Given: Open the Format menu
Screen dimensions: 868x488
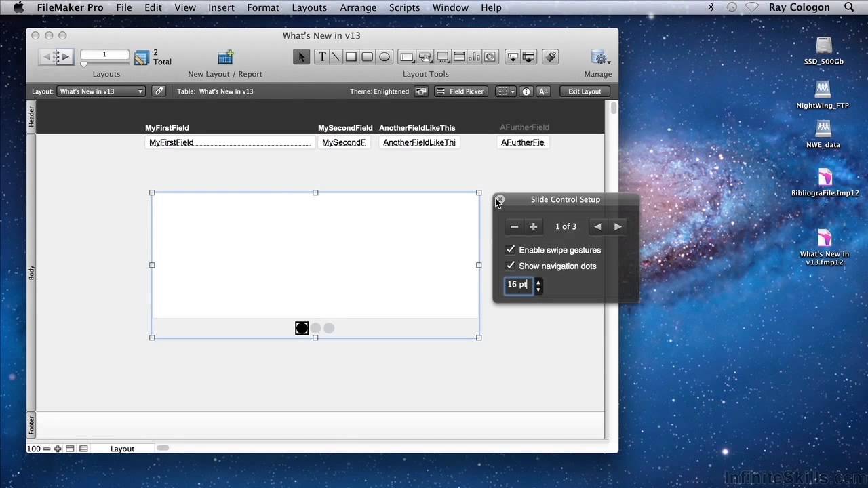Looking at the screenshot, I should click(263, 7).
